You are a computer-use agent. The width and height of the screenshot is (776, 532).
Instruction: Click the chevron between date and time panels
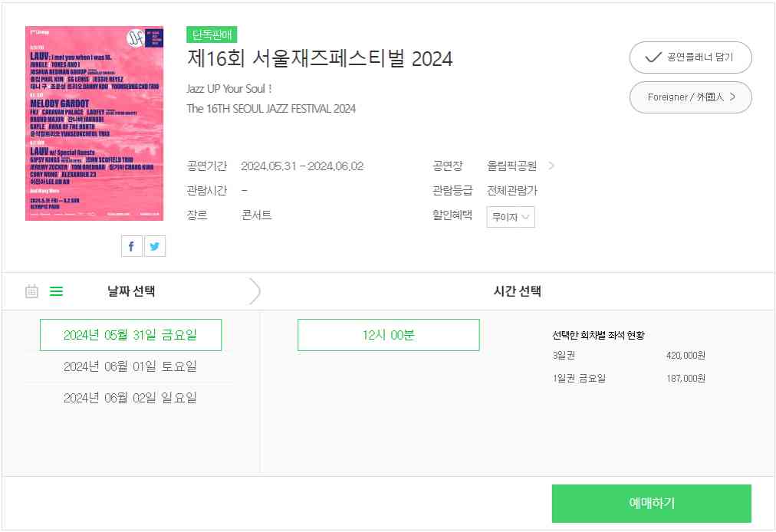[254, 291]
